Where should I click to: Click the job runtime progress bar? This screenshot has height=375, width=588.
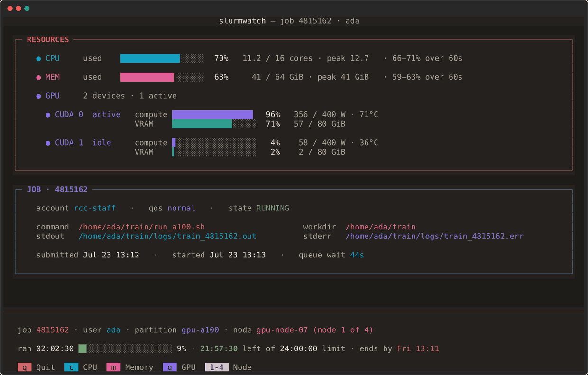pyautogui.click(x=125, y=348)
